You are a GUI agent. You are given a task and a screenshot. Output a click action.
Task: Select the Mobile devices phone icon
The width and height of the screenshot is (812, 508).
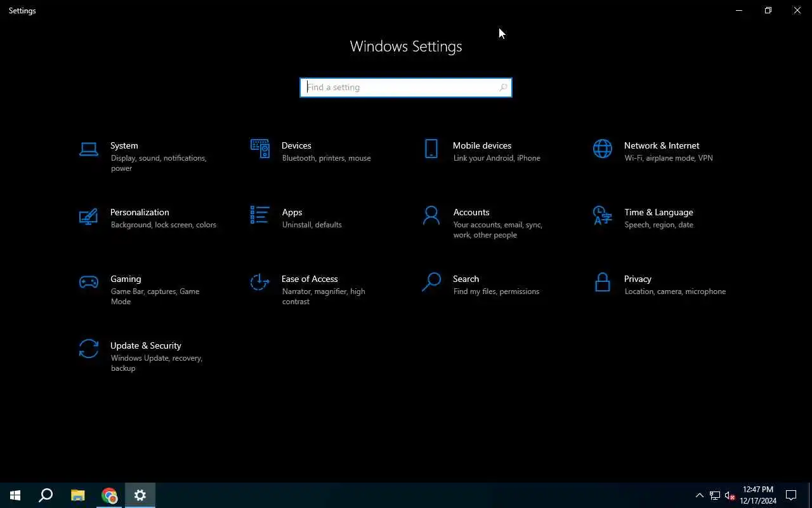tap(431, 149)
